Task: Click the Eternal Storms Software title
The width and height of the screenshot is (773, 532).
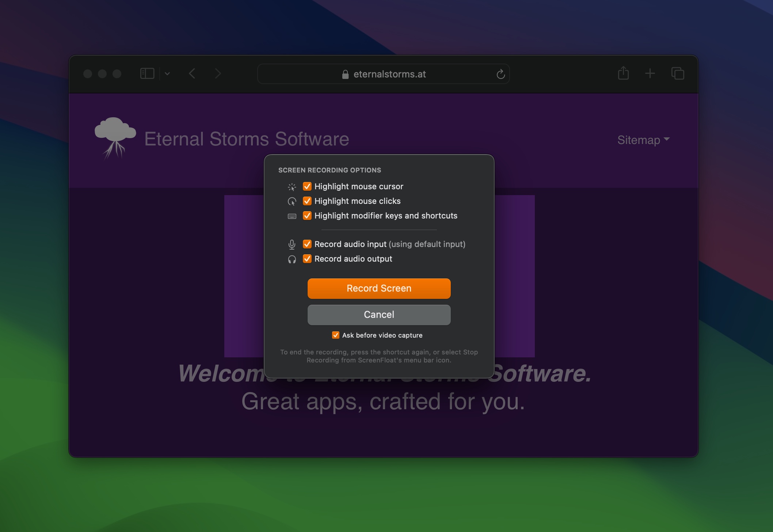Action: pyautogui.click(x=247, y=139)
